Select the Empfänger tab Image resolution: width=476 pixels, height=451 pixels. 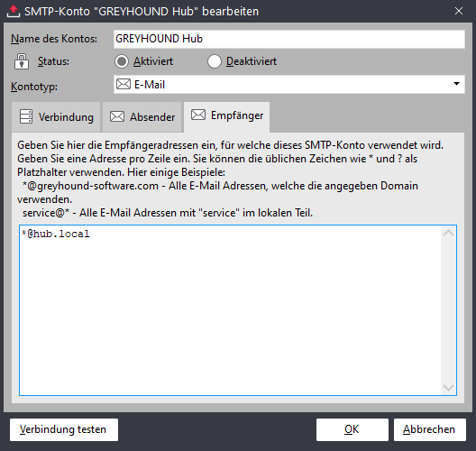227,116
